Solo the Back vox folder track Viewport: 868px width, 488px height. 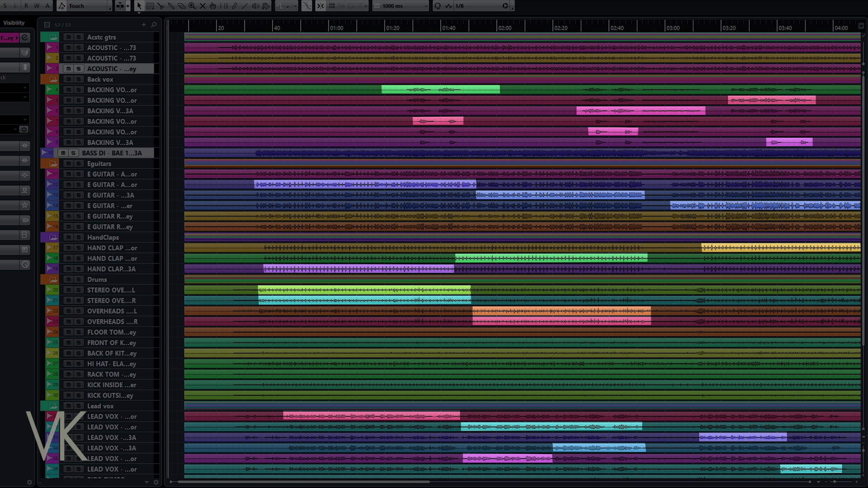coord(79,79)
